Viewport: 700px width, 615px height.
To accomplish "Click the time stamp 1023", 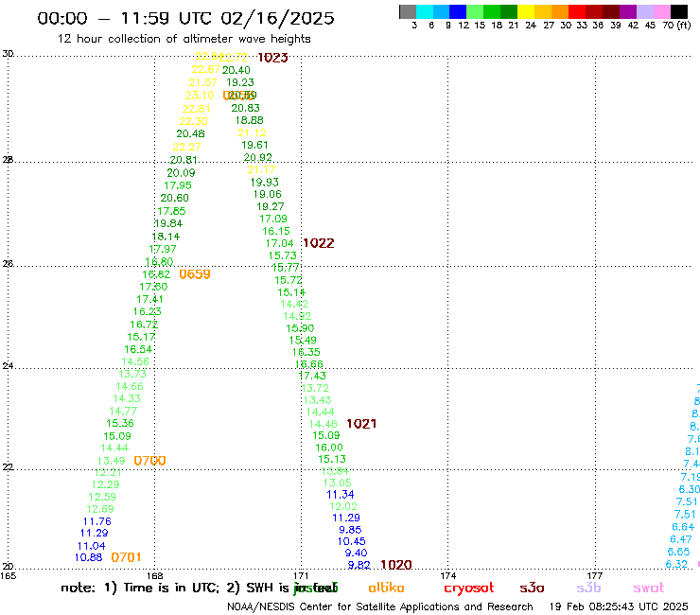I will [x=272, y=58].
